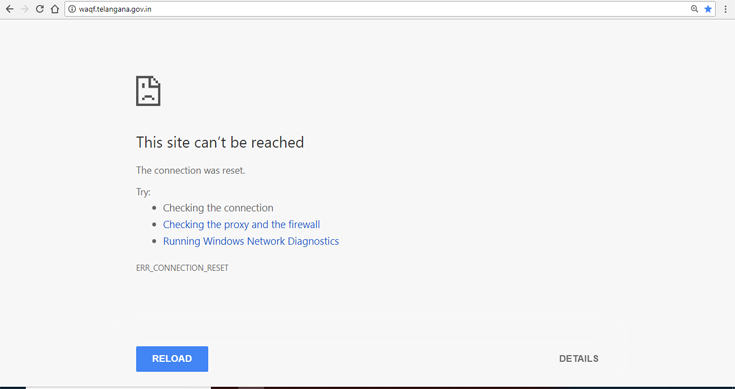The image size is (735, 389).
Task: Click "This site can't be reached" heading
Action: [x=220, y=142]
